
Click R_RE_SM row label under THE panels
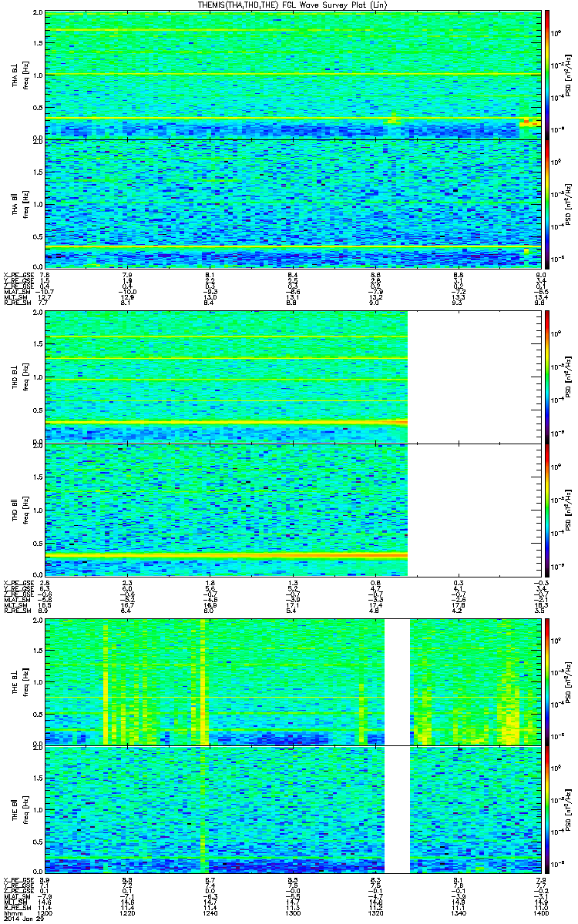tap(16, 909)
